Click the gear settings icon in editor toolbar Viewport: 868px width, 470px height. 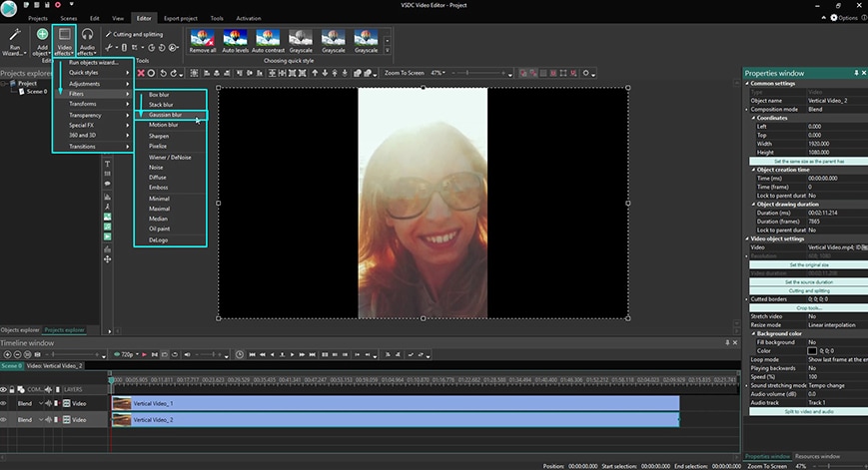(585, 73)
